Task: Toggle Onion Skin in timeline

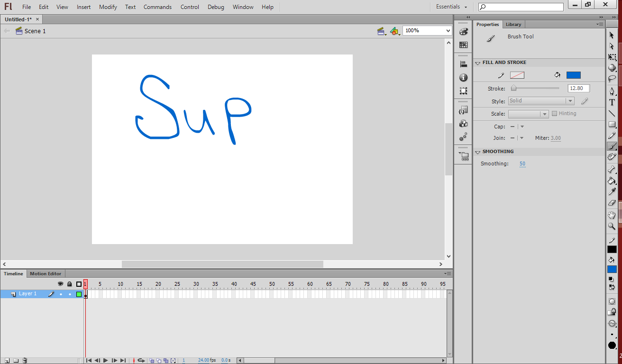Action: [x=152, y=361]
